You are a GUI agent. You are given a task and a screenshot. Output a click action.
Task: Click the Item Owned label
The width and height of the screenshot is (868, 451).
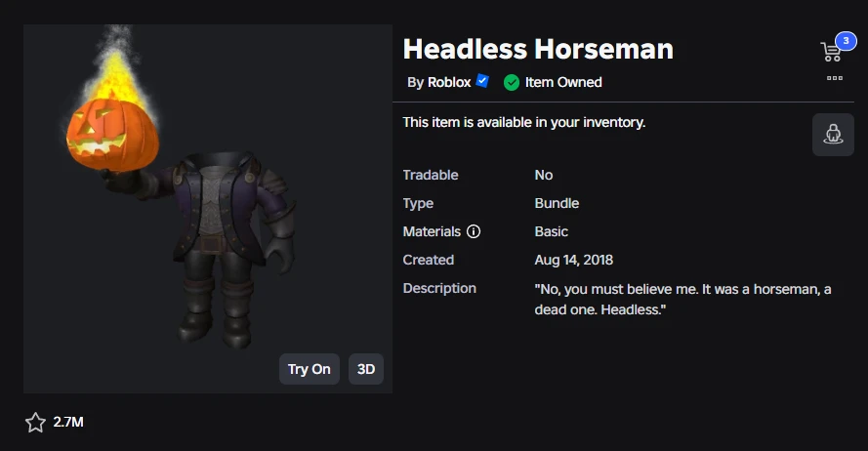pyautogui.click(x=563, y=82)
